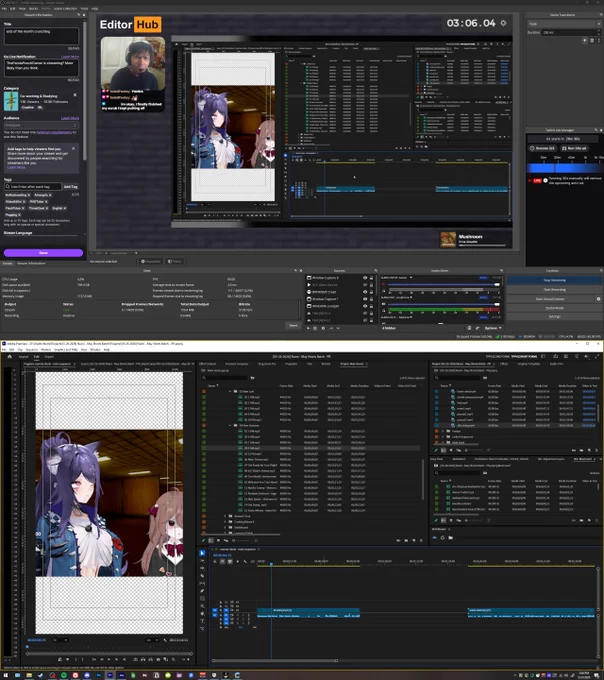
Task: Toggle visibility of VLC Video Source
Action: tap(365, 285)
